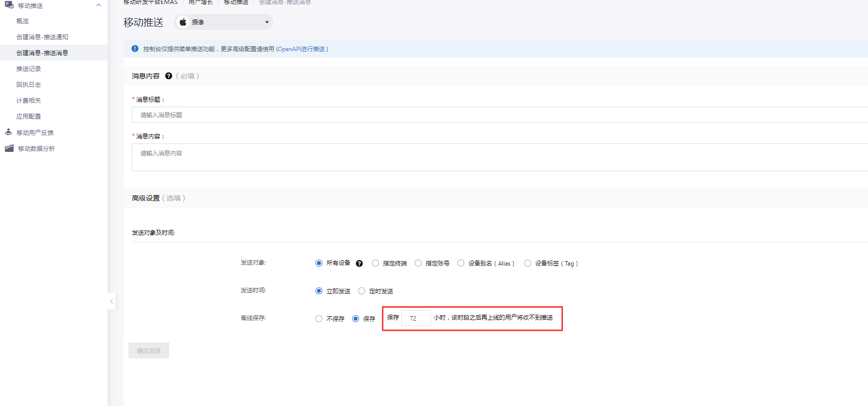
Task: Open 计费相关 in sidebar
Action: coord(29,101)
